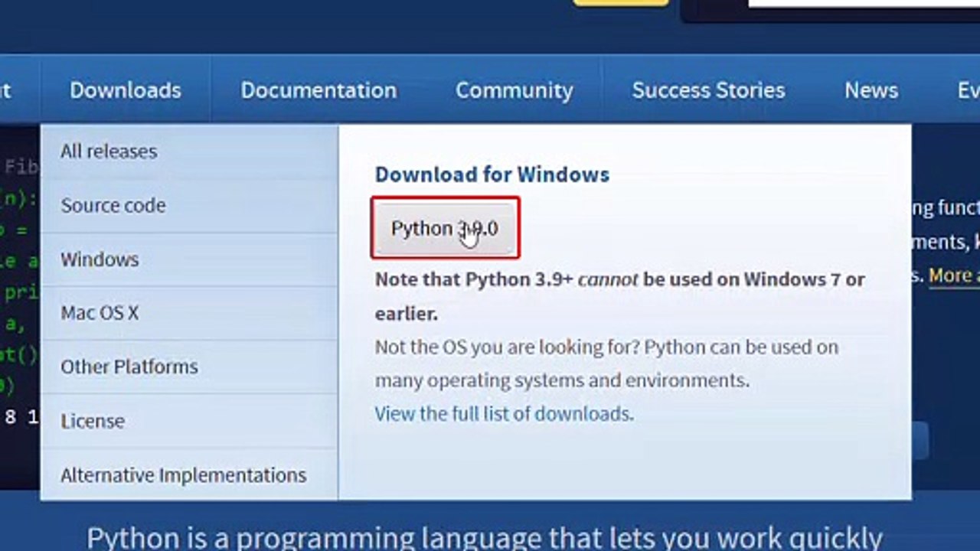Pick Mac OS X from the Downloads list
Viewport: 980px width, 551px height.
tap(189, 313)
